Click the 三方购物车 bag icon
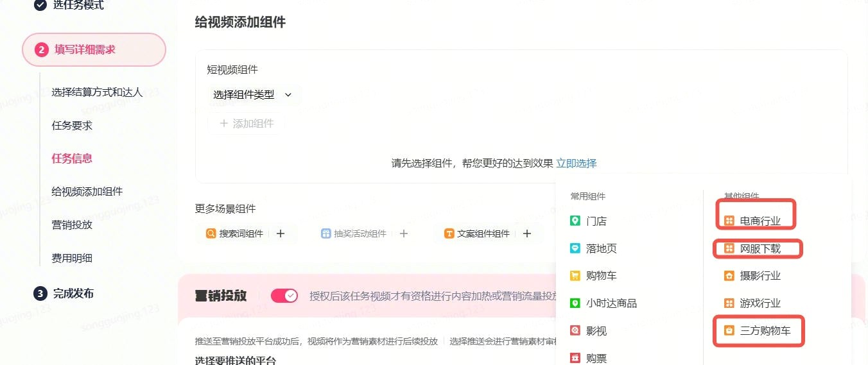This screenshot has height=365, width=868. [x=729, y=331]
